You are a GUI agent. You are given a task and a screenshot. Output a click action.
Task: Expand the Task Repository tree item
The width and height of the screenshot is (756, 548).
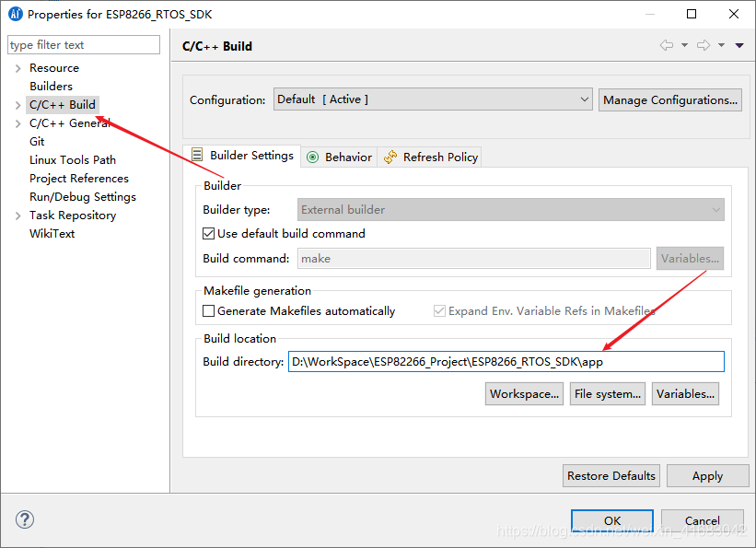coord(17,215)
